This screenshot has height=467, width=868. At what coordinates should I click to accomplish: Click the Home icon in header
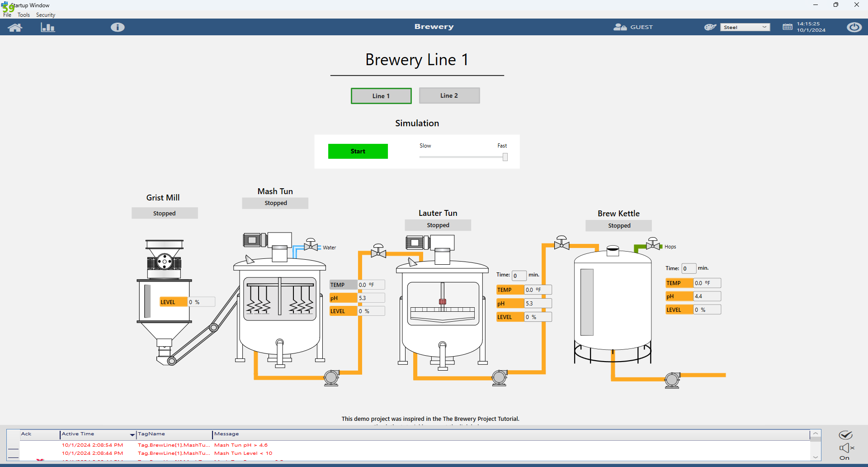point(15,28)
